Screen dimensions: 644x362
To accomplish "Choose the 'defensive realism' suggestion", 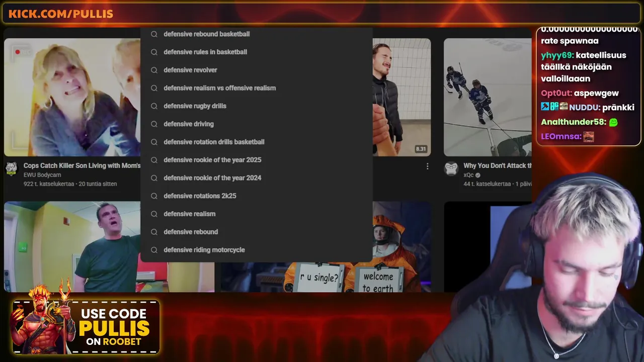I will [x=256, y=214].
